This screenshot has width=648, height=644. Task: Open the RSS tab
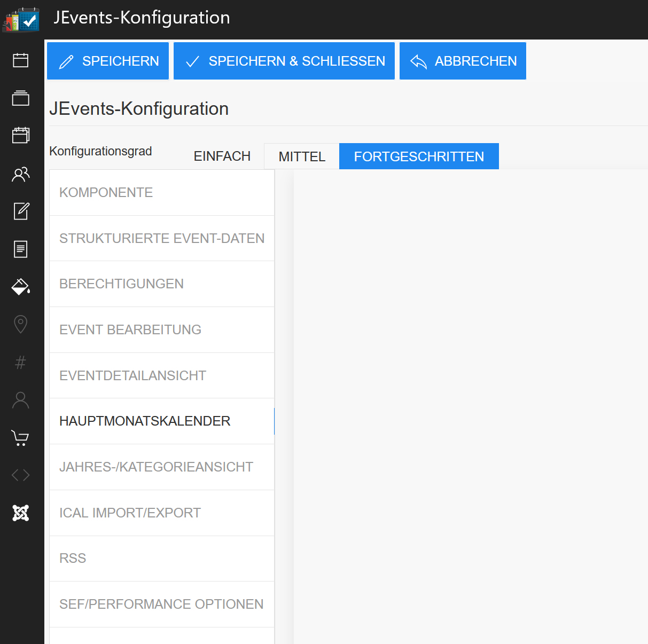click(162, 559)
